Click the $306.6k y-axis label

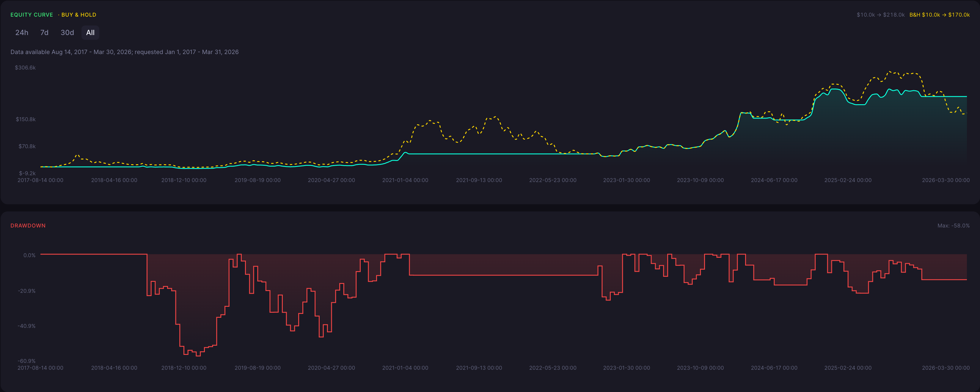click(x=25, y=68)
